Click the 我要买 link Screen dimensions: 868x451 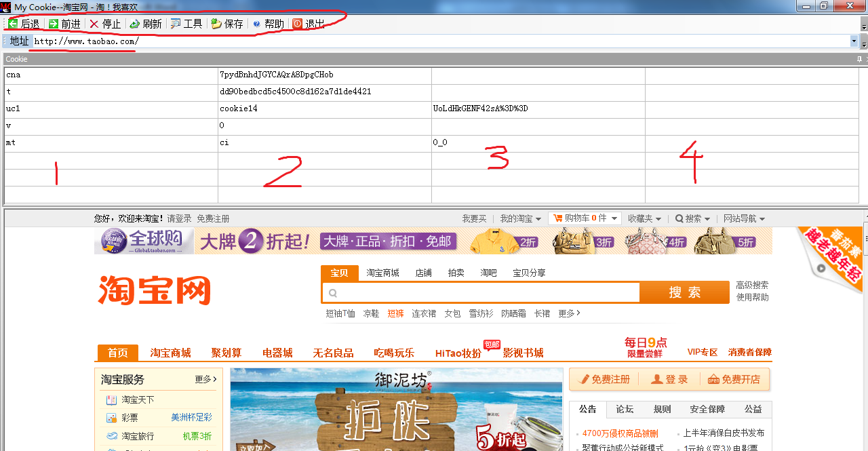click(x=475, y=218)
